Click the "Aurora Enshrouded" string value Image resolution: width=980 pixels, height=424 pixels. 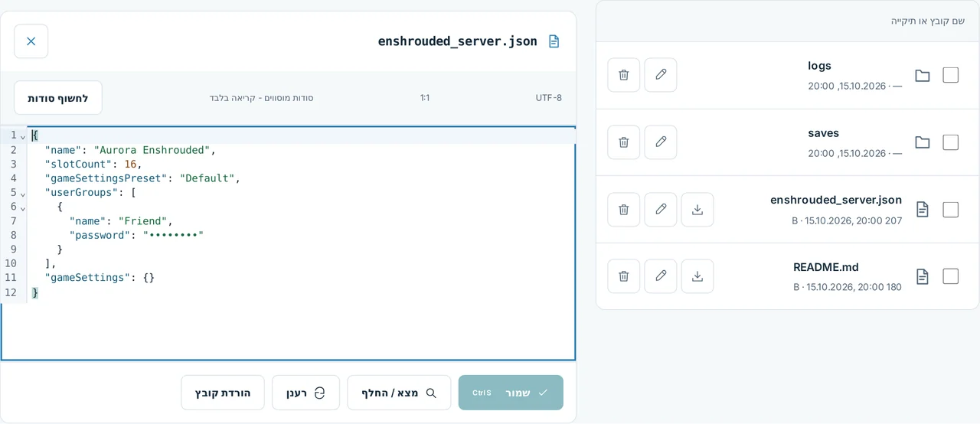click(x=152, y=150)
